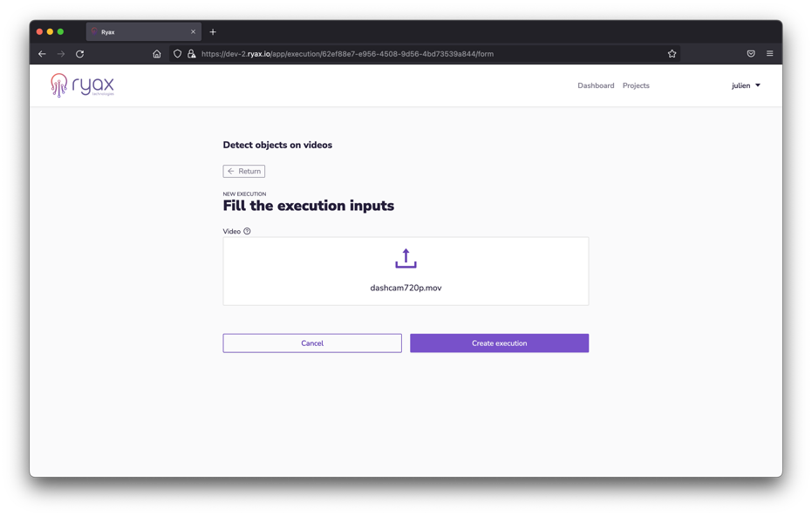Open a new browser tab
The height and width of the screenshot is (516, 812).
tap(213, 32)
